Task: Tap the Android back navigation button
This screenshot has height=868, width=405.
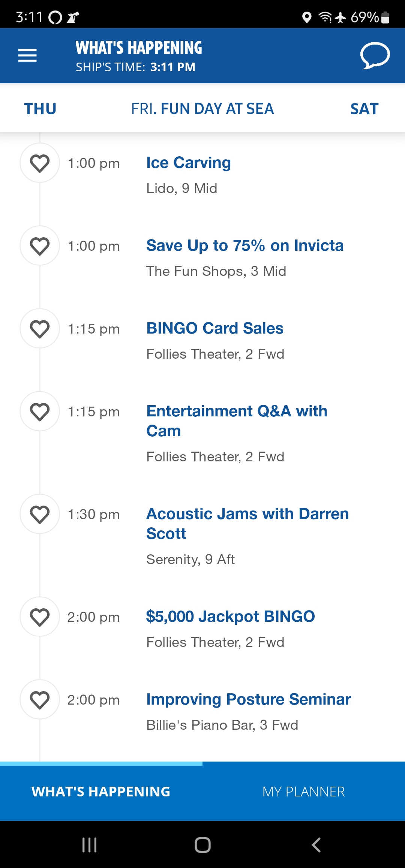Action: point(316,845)
